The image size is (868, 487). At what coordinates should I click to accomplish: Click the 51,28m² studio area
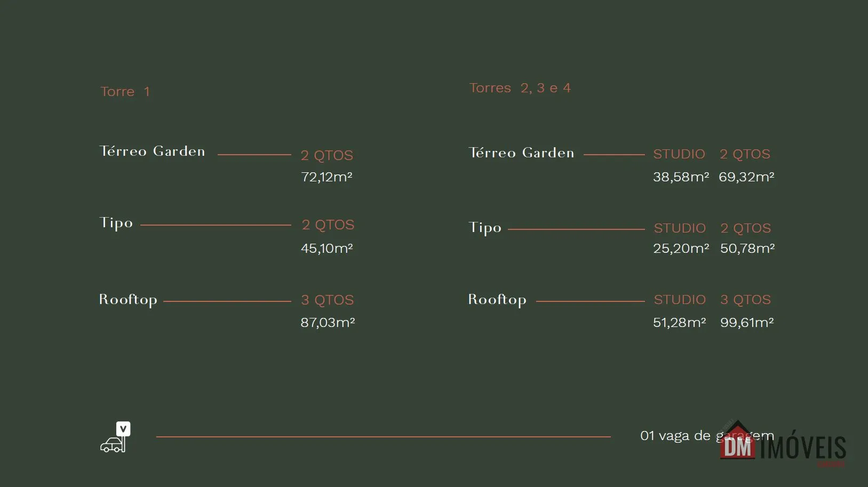pyautogui.click(x=680, y=322)
